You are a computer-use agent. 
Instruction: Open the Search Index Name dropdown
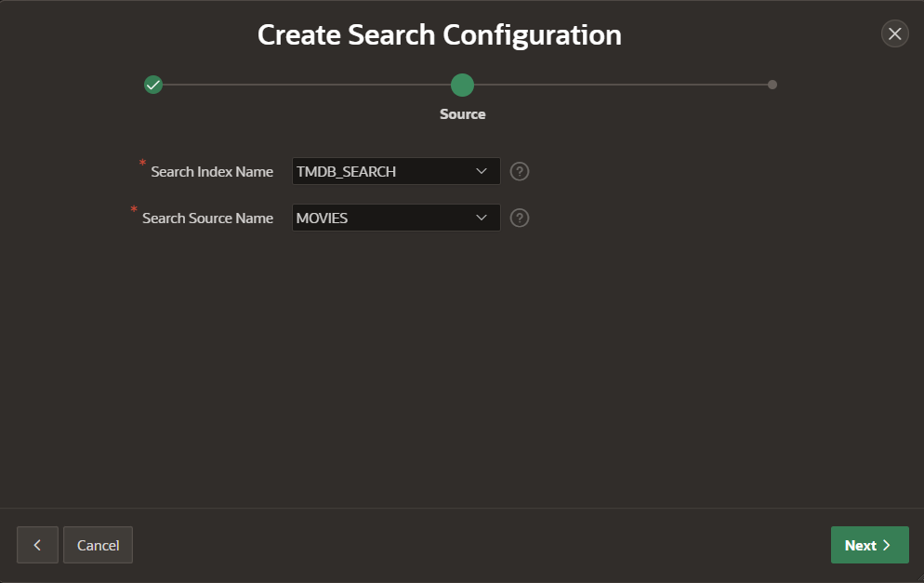[395, 171]
